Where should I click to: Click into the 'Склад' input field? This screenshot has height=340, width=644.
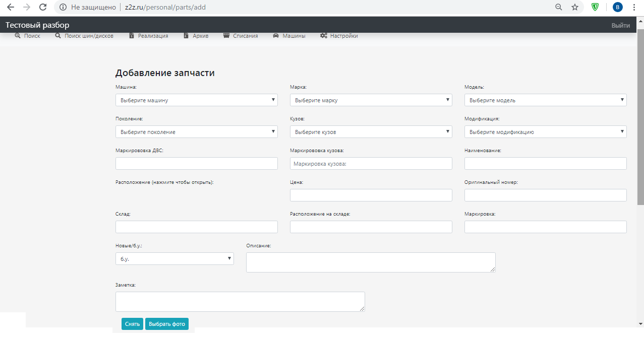[x=197, y=227]
